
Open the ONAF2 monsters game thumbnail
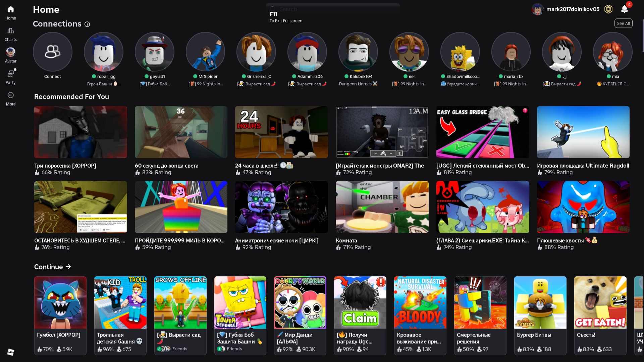tap(382, 132)
